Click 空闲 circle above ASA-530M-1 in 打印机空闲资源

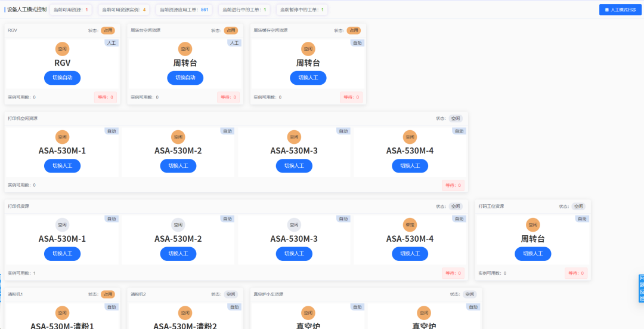coord(63,137)
